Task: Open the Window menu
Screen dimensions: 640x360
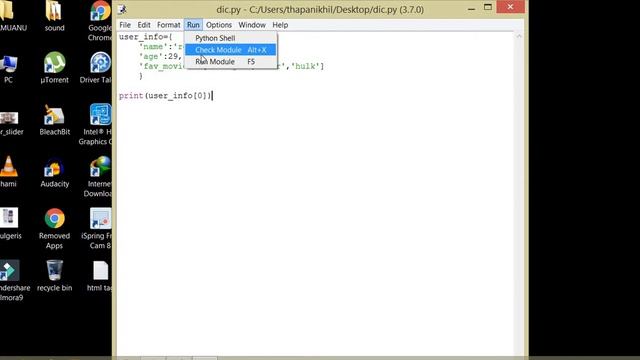Action: point(252,25)
